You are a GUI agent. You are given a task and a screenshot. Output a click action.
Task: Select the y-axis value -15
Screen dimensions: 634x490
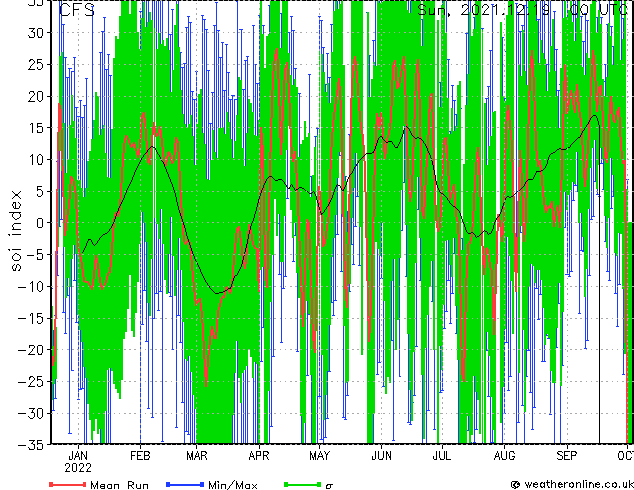click(x=31, y=318)
